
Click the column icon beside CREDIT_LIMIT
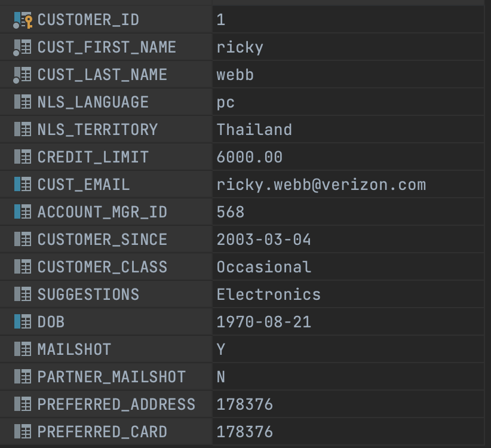[x=23, y=157]
